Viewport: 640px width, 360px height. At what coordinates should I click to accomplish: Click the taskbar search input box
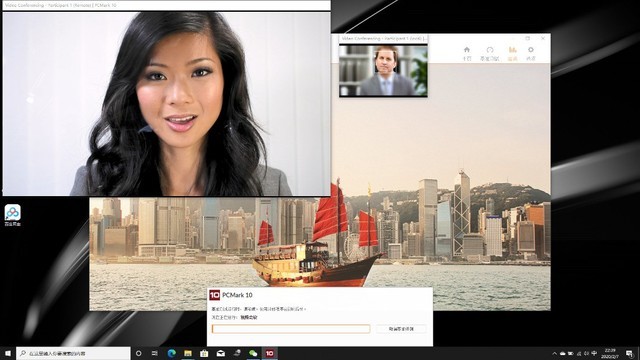[x=73, y=353]
